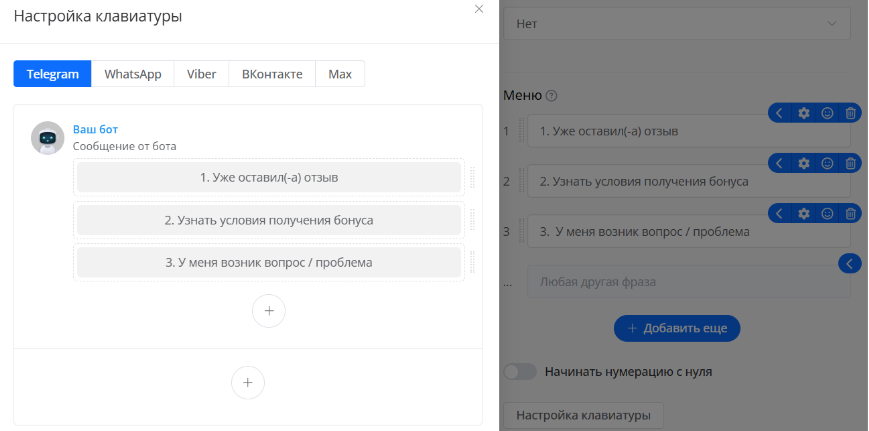Image resolution: width=869 pixels, height=431 pixels.
Task: Open the Нет dropdown
Action: (x=682, y=23)
